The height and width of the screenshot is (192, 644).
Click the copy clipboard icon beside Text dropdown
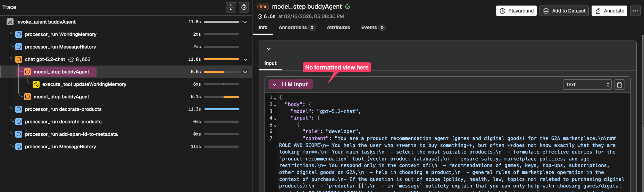coord(620,85)
